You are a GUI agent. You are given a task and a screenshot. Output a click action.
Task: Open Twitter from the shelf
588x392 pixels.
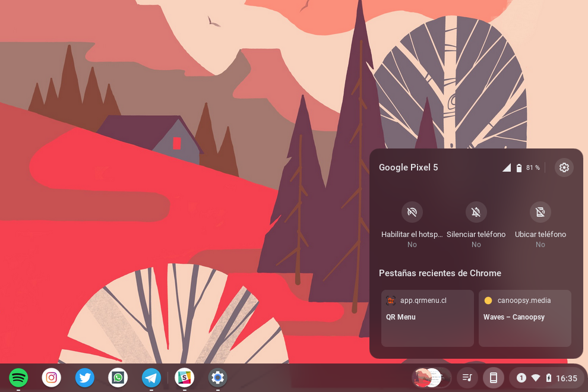click(85, 377)
